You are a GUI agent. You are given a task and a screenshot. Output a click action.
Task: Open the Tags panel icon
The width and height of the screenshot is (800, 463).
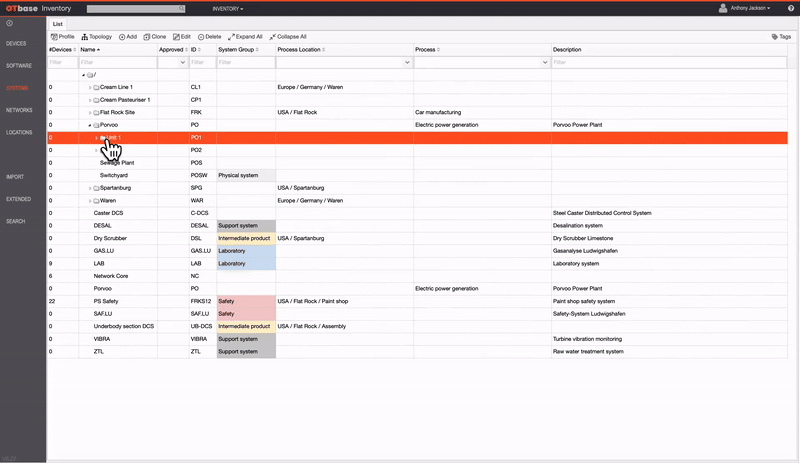pos(774,37)
